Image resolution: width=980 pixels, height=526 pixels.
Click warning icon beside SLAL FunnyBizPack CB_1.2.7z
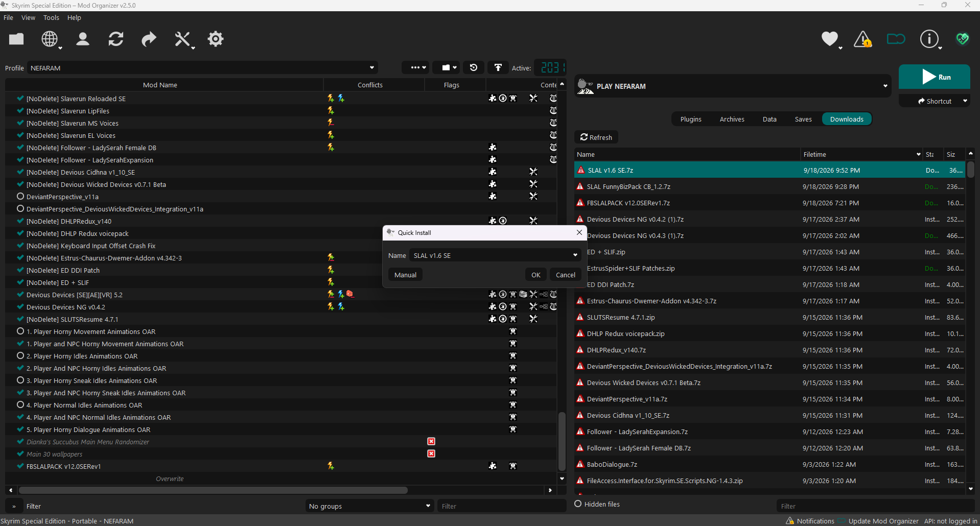click(x=580, y=186)
